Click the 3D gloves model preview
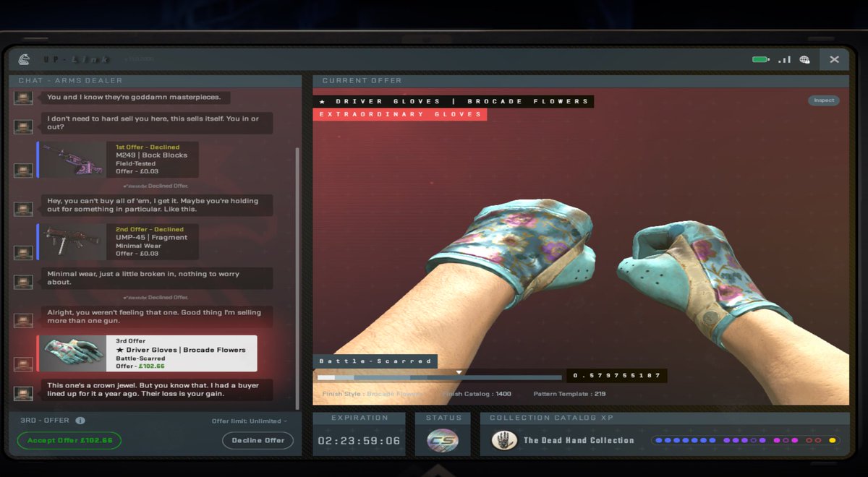Image resolution: width=868 pixels, height=477 pixels. (x=581, y=246)
